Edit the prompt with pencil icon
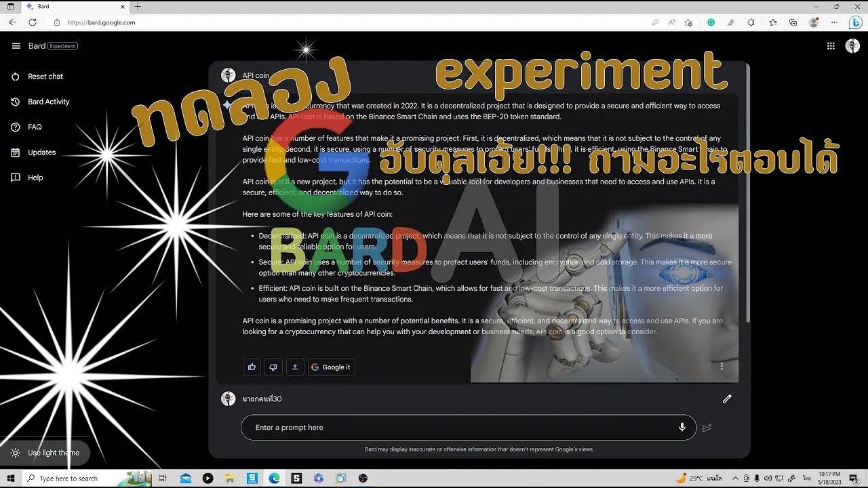Viewport: 868px width, 488px height. click(727, 399)
